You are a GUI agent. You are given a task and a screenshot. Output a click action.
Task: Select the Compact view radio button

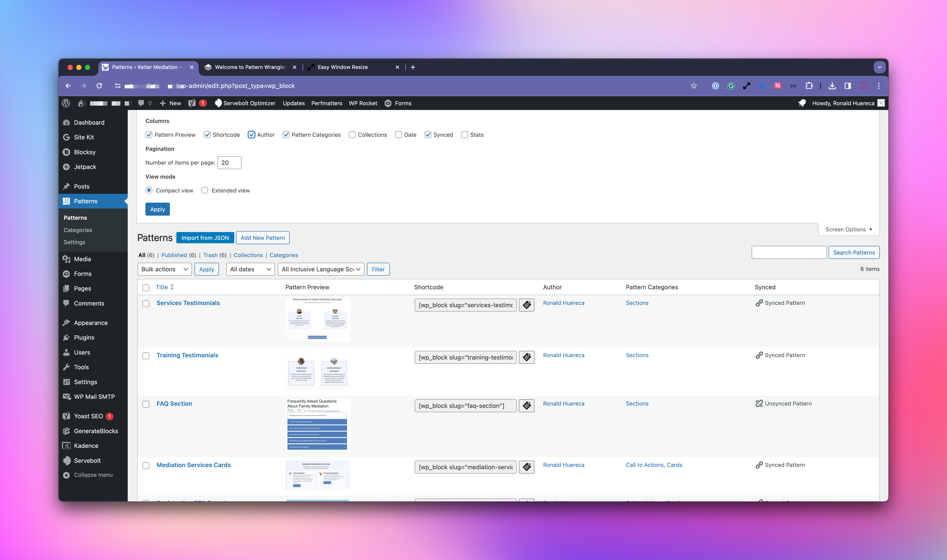coord(149,190)
